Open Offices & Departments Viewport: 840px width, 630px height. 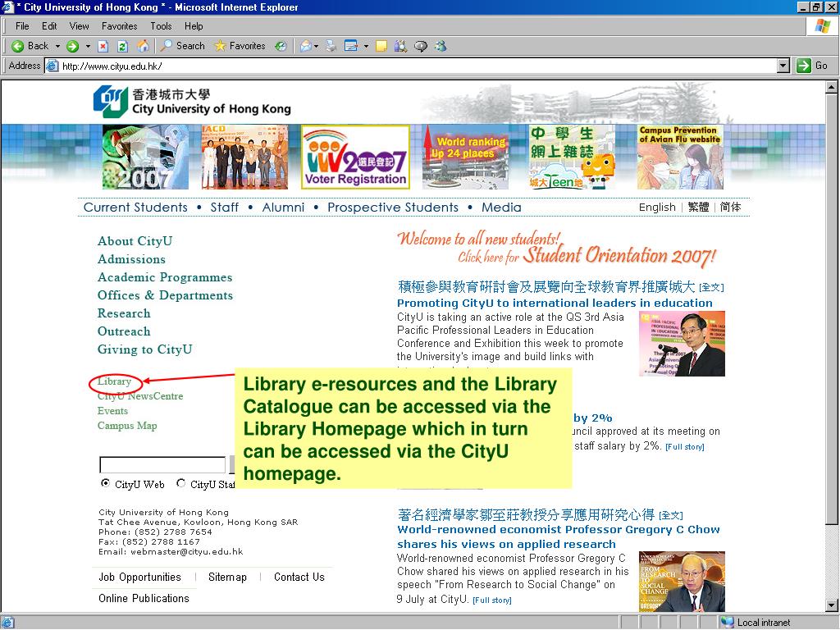click(x=165, y=295)
